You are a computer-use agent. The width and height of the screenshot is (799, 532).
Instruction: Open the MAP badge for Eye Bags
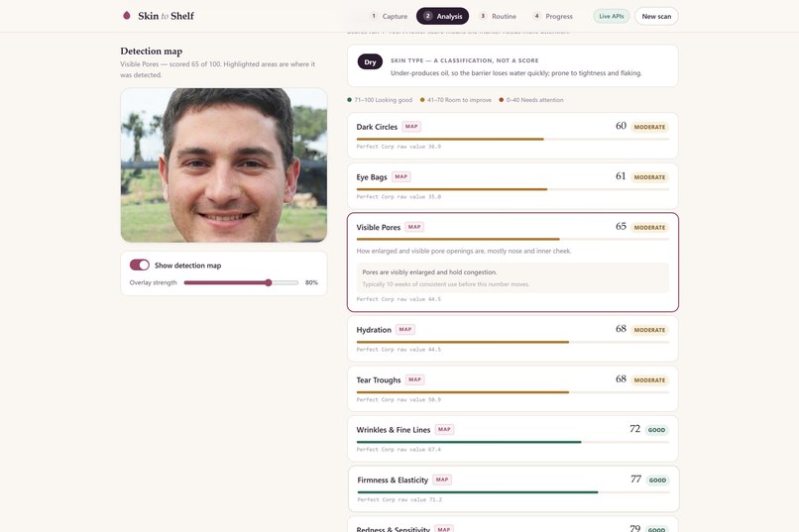pos(401,176)
